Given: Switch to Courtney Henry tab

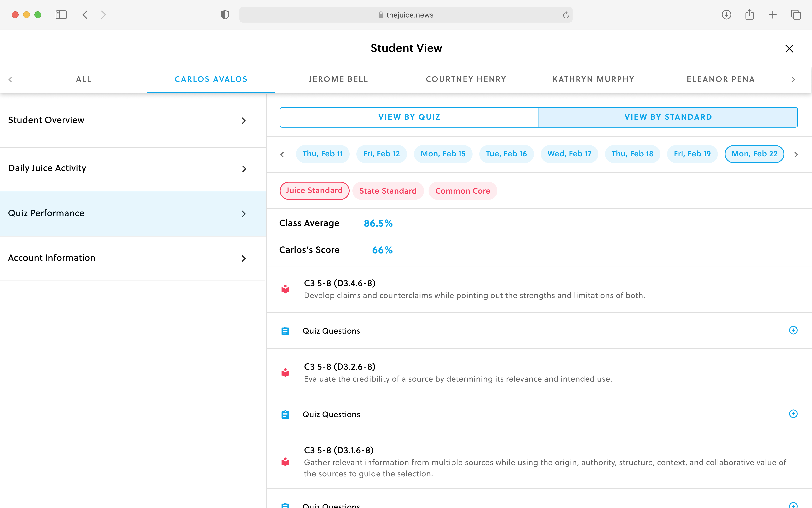Looking at the screenshot, I should click(x=466, y=79).
